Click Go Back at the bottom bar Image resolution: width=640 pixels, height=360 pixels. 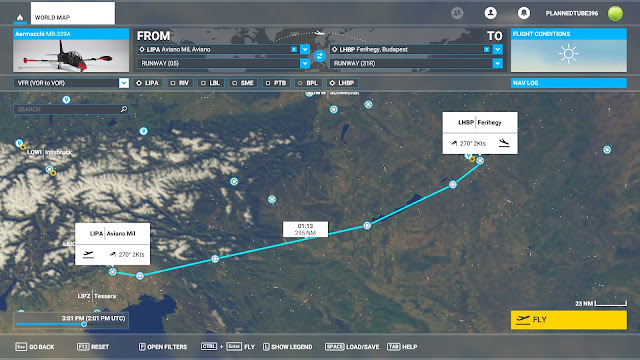35,347
